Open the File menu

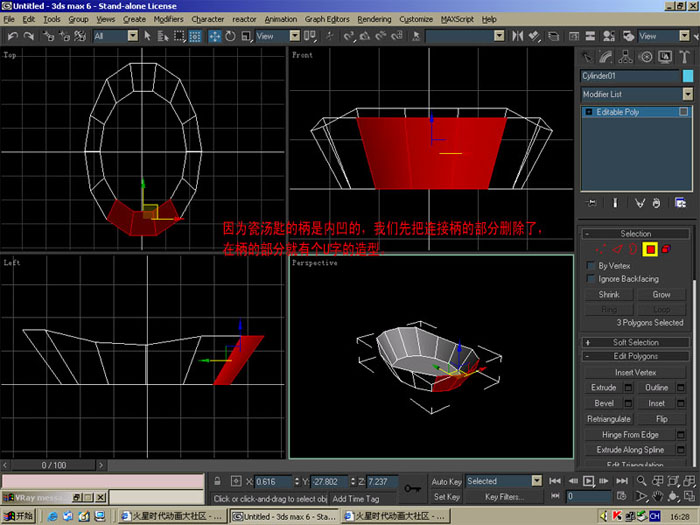pos(9,19)
